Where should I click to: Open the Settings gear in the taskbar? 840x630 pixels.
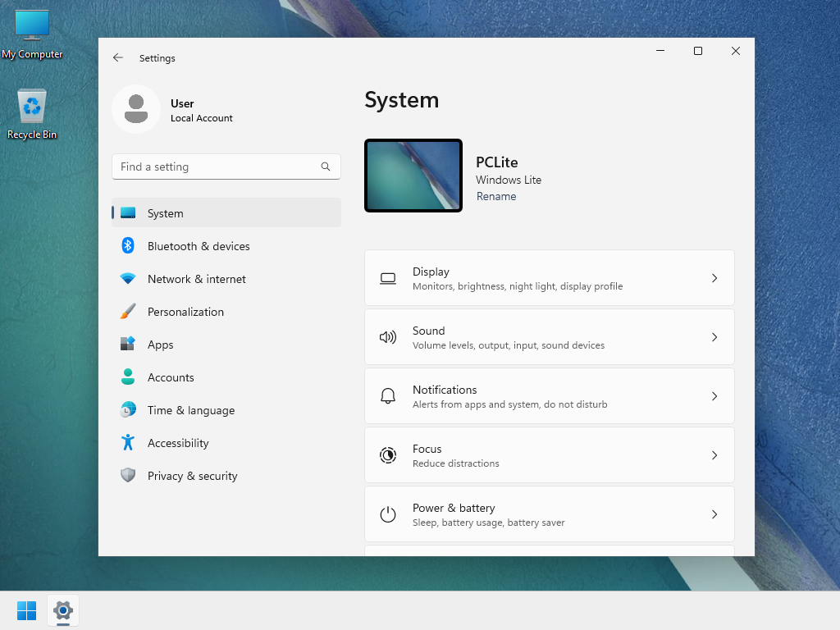[x=63, y=610]
